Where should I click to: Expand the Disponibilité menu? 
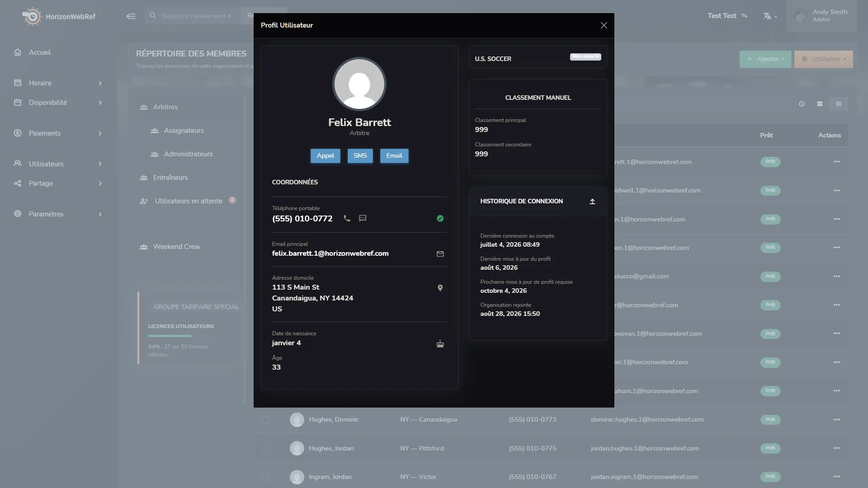tap(58, 103)
